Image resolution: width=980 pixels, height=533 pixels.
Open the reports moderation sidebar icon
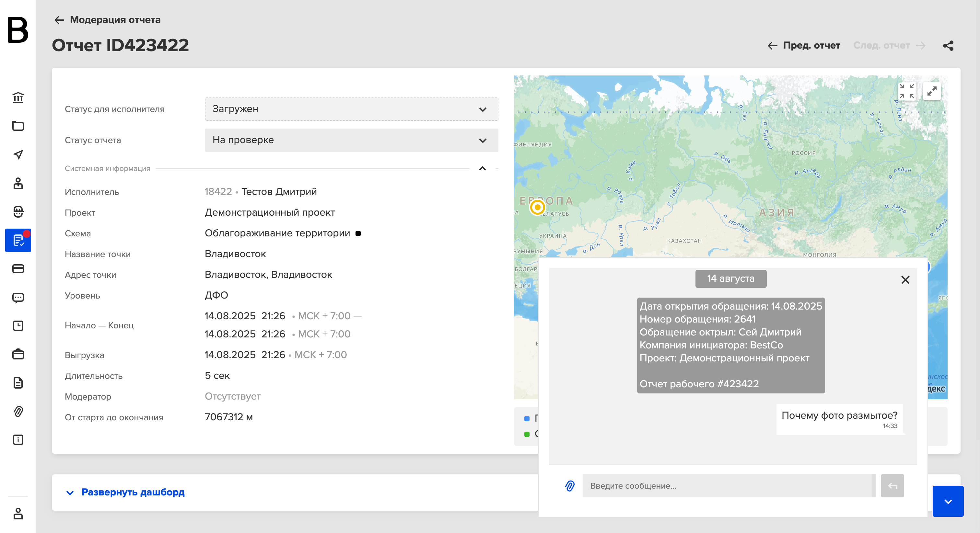[18, 240]
